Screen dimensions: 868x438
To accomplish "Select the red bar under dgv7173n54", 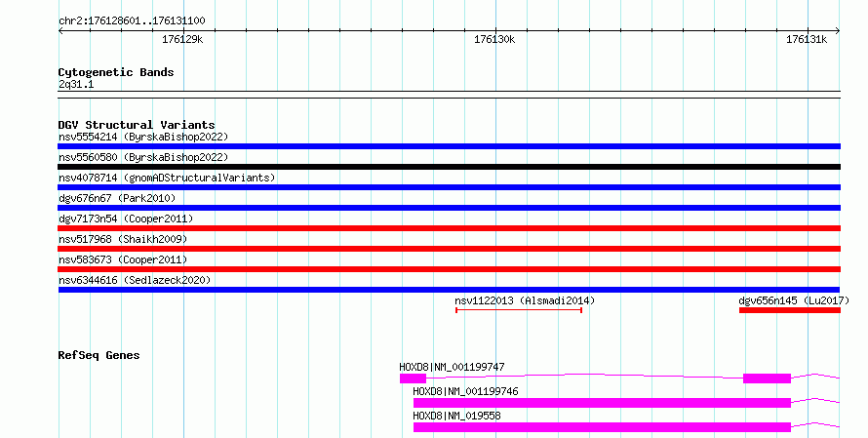I will 449,228.
